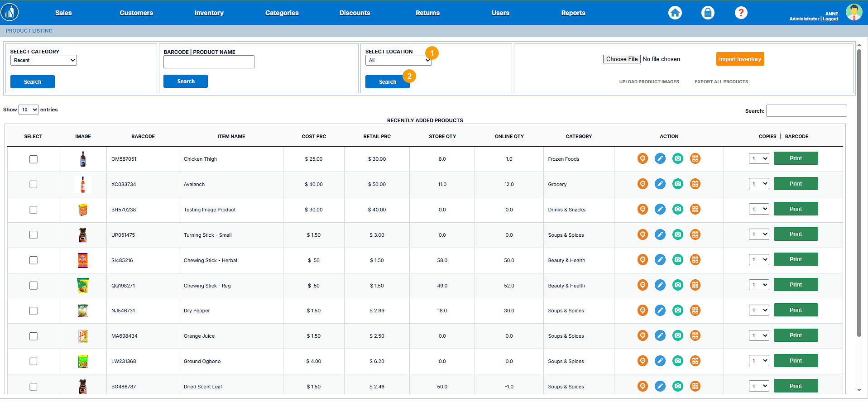Focus the Barcode / Product Name input
Image resolution: width=868 pixels, height=416 pixels.
click(x=209, y=62)
